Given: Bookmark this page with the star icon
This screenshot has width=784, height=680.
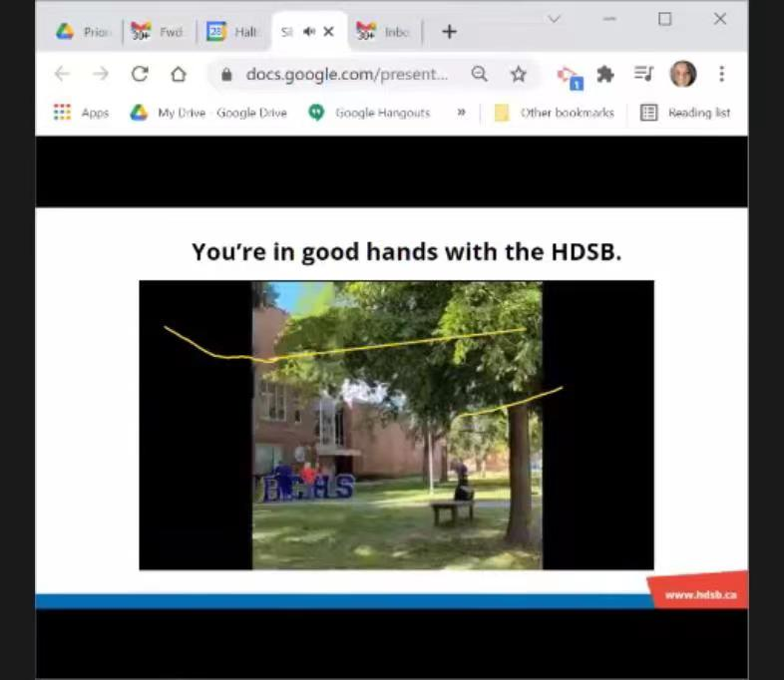Looking at the screenshot, I should tap(518, 74).
